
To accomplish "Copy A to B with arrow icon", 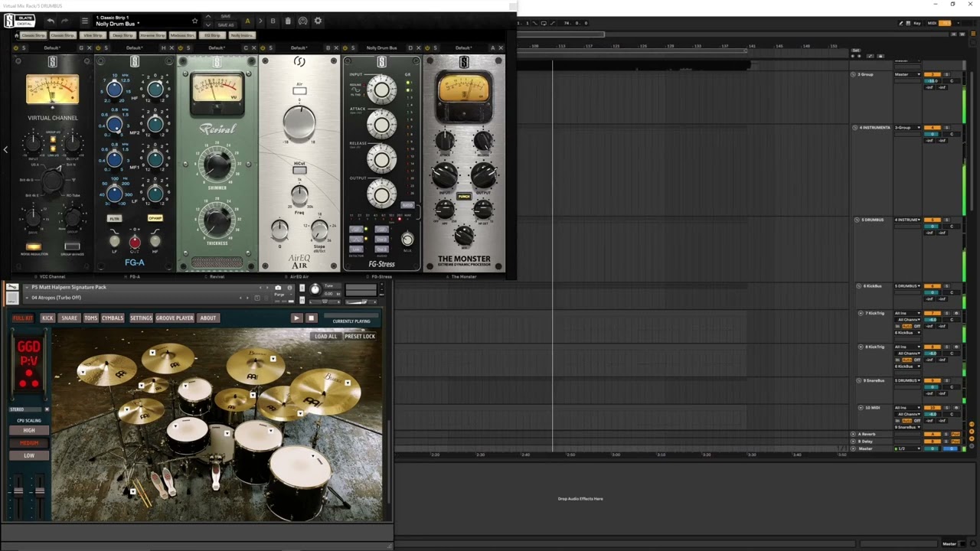I will click(260, 21).
